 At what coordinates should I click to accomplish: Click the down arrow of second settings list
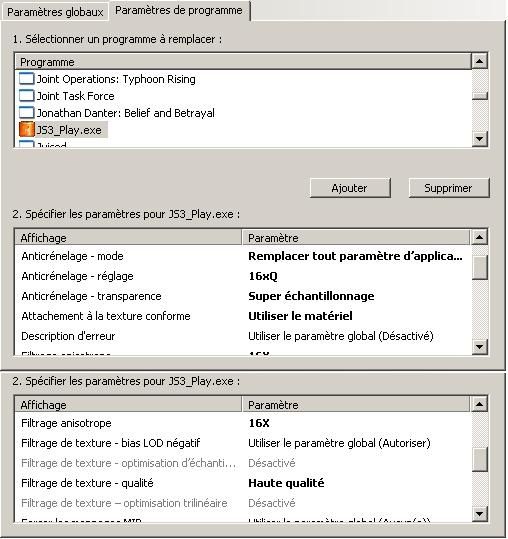[479, 514]
